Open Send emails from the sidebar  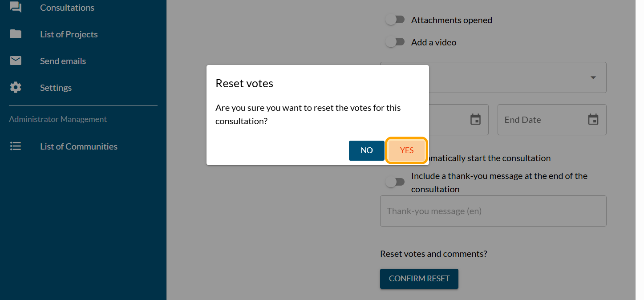(x=63, y=61)
